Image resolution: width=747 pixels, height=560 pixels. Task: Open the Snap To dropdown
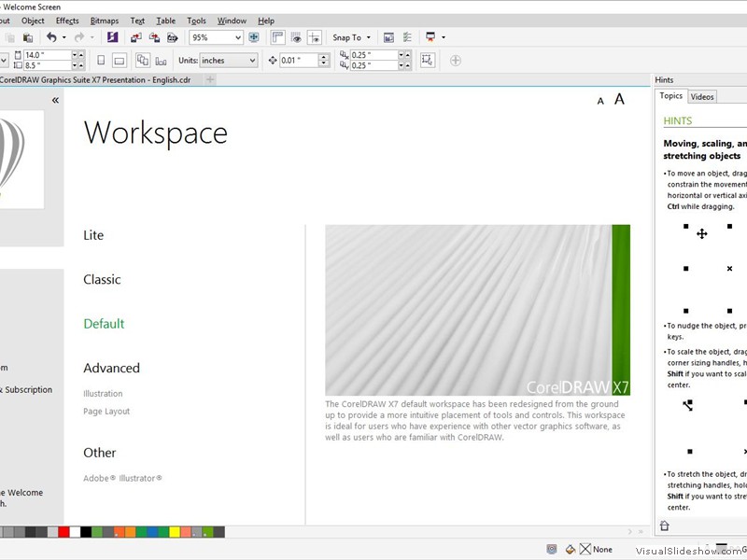click(352, 37)
